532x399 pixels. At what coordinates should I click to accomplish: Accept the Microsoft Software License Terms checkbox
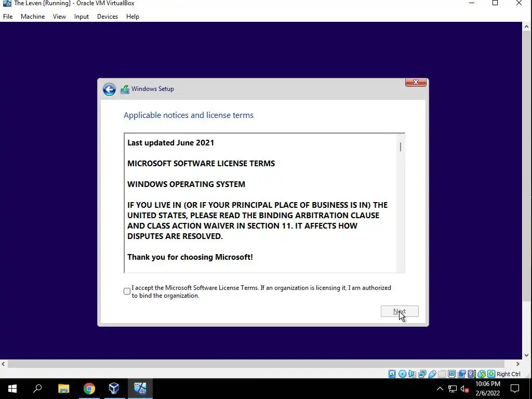127,291
